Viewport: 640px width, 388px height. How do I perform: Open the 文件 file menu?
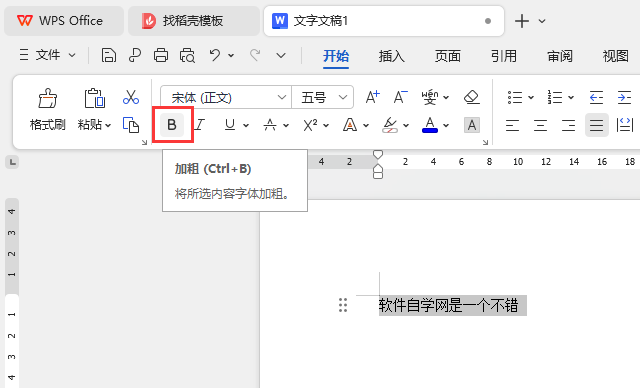[47, 55]
